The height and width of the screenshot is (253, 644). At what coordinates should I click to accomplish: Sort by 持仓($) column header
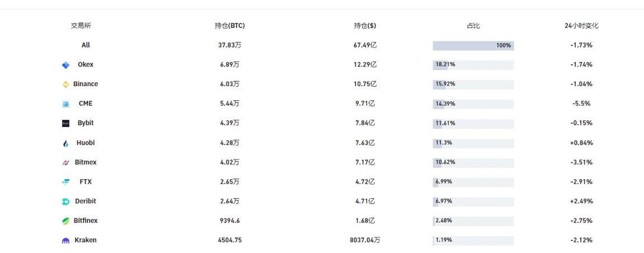pyautogui.click(x=365, y=26)
